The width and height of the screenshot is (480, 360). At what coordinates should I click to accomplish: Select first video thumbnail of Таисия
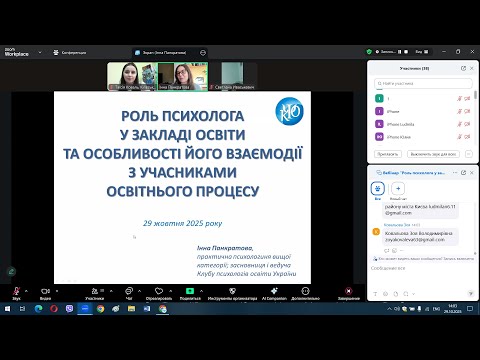click(132, 76)
